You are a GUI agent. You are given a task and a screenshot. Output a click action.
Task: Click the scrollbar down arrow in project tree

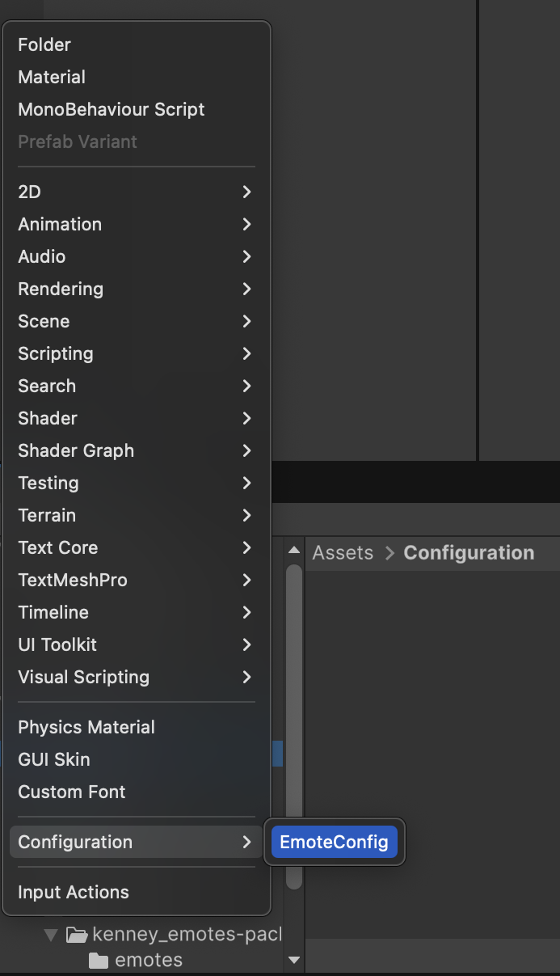tap(293, 961)
